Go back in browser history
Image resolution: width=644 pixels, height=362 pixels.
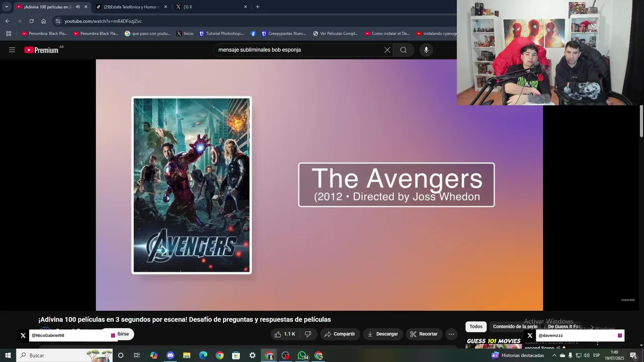click(x=7, y=21)
